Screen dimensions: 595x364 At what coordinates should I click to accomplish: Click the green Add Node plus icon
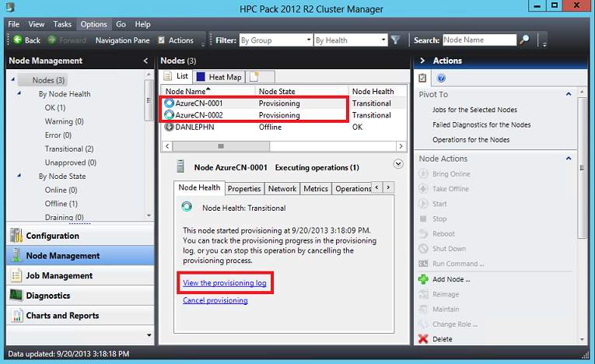(x=423, y=279)
